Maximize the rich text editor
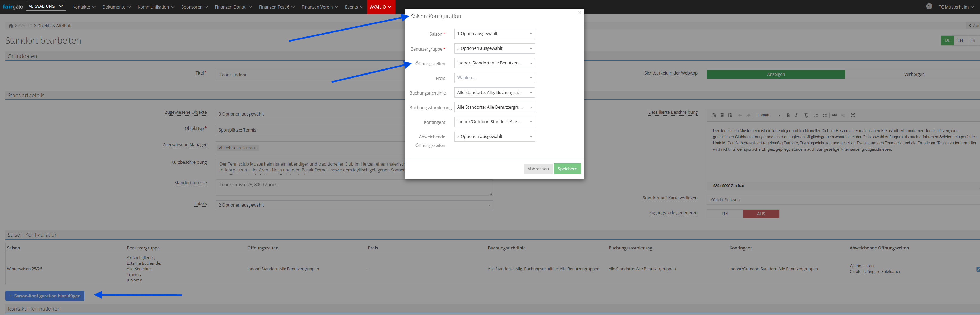 (853, 115)
